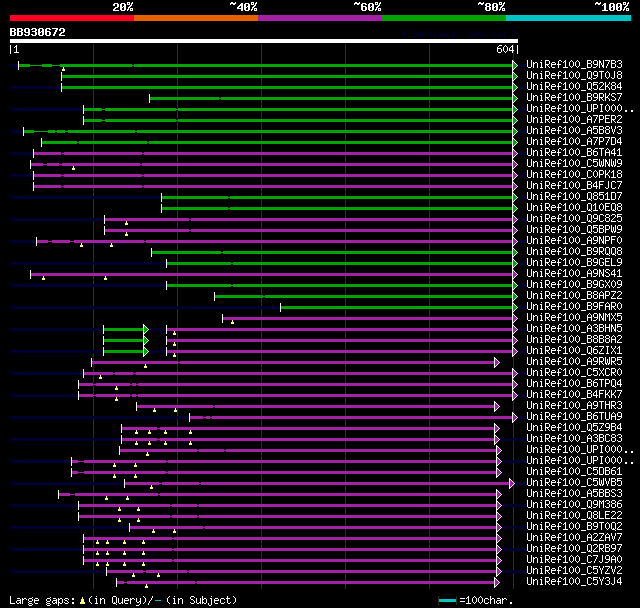Select the UniRef100_Q851D7 label

[x=574, y=197]
